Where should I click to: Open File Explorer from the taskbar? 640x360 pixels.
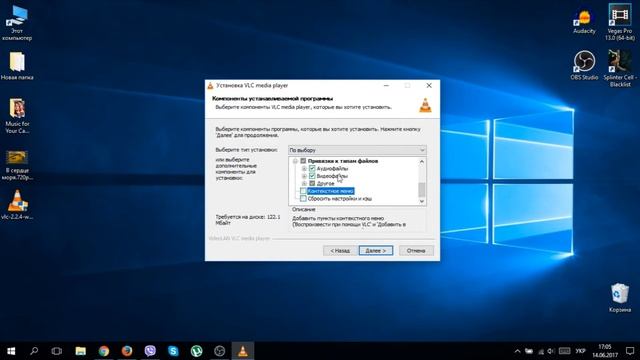pyautogui.click(x=80, y=351)
